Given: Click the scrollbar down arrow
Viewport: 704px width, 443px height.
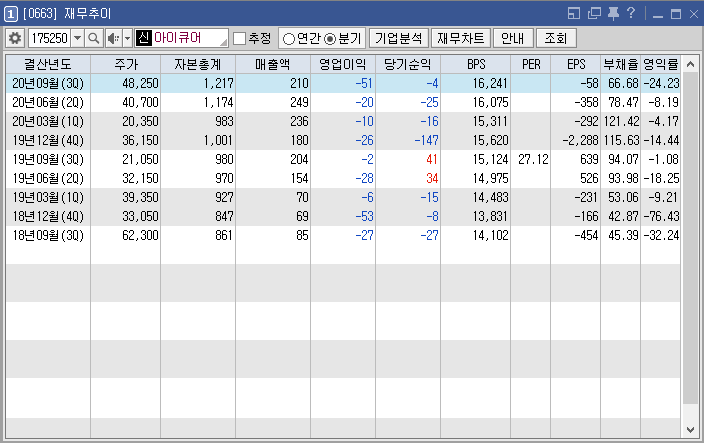Looking at the screenshot, I should (x=690, y=430).
